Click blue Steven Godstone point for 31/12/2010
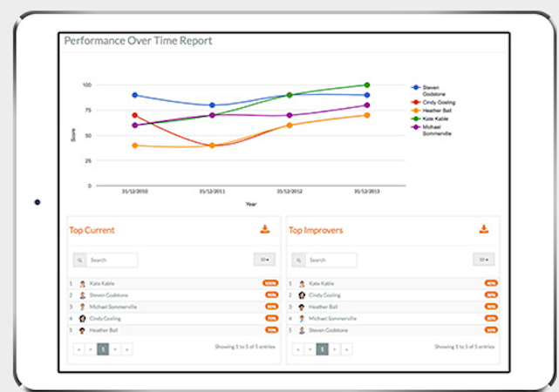559x392 pixels. [135, 95]
